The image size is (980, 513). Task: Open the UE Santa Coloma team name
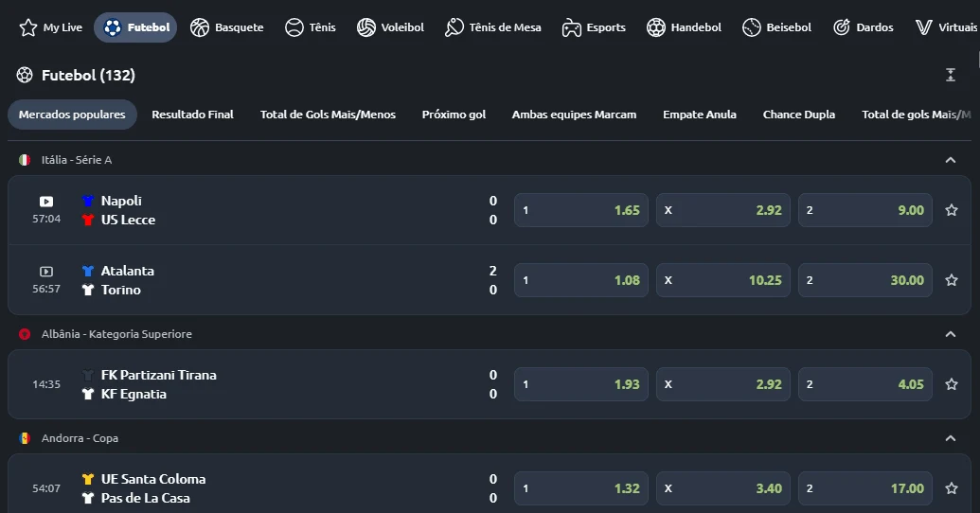pyautogui.click(x=153, y=479)
